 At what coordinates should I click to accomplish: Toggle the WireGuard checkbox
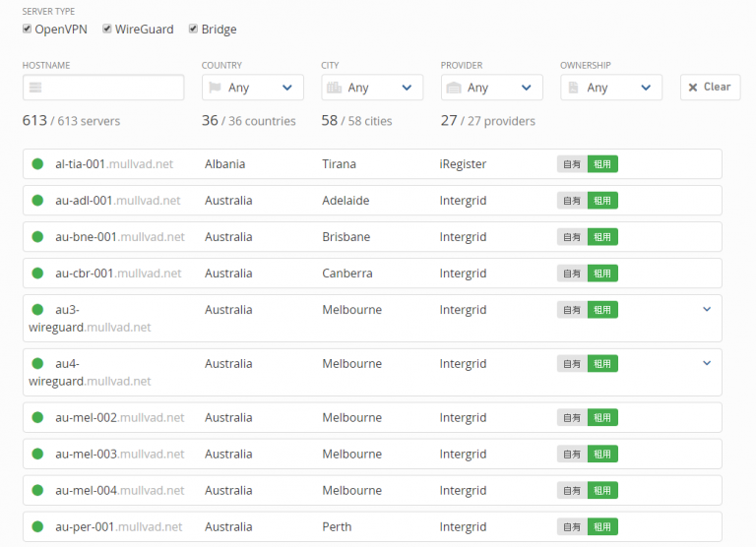107,30
